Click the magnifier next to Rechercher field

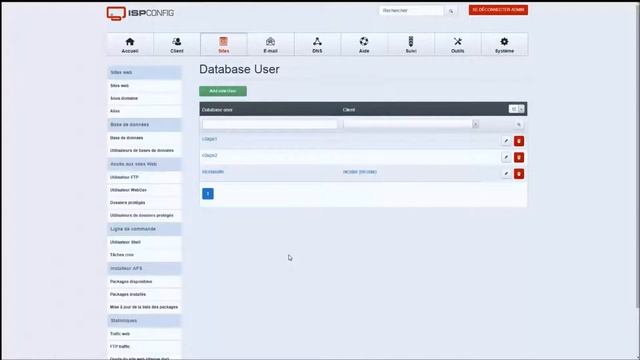click(x=451, y=11)
